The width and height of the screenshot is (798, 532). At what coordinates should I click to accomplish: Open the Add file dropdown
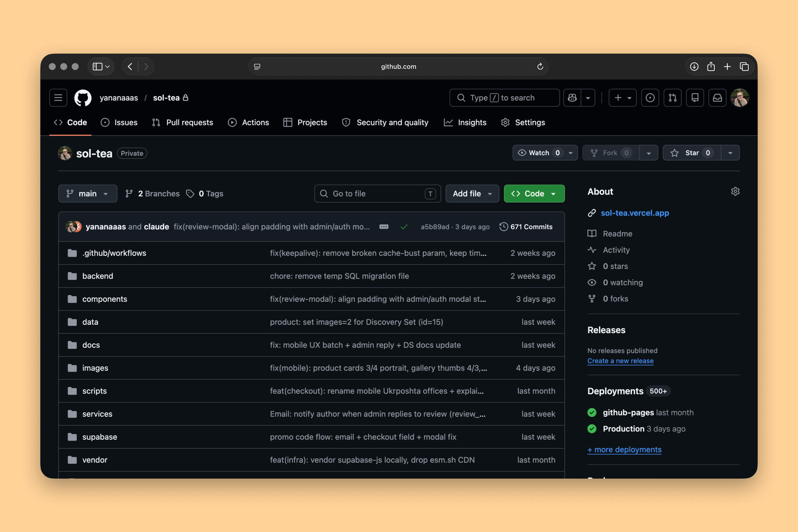pos(472,193)
